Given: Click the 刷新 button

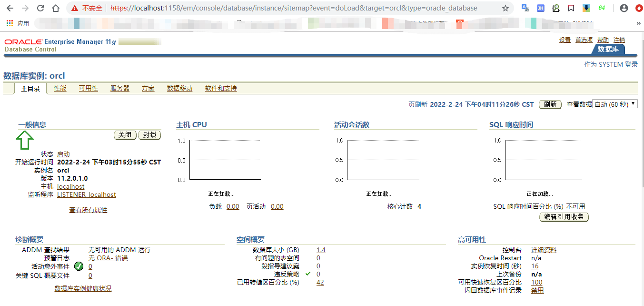Looking at the screenshot, I should 550,104.
